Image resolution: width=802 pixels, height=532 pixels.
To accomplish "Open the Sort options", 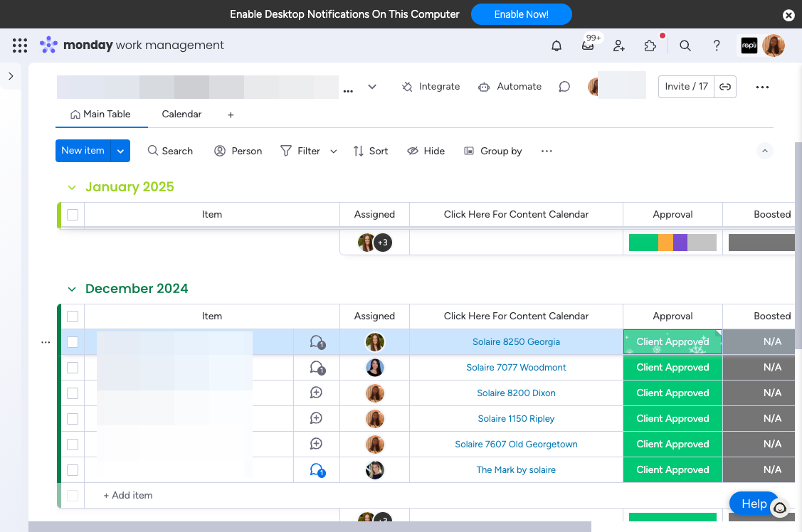I will [370, 151].
